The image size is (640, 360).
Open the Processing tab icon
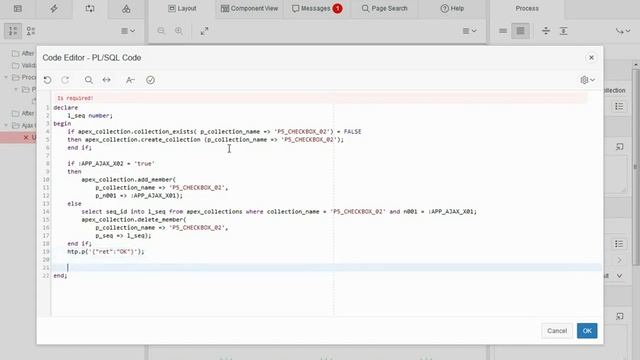tap(90, 9)
